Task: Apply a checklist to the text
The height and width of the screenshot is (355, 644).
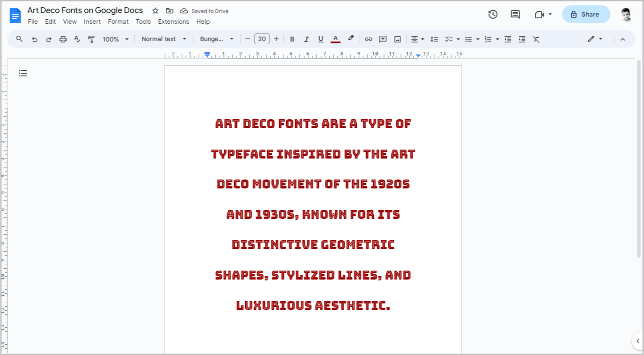Action: (x=449, y=39)
